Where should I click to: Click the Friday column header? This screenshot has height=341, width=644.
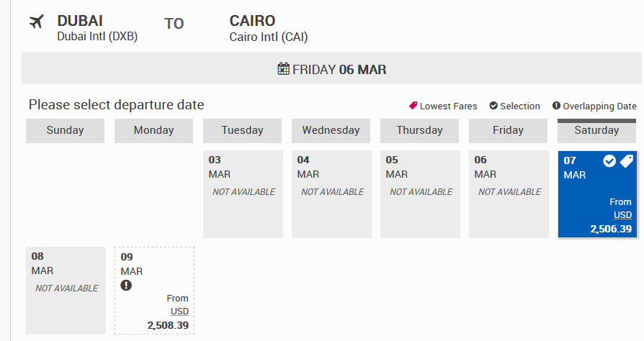[x=508, y=130]
